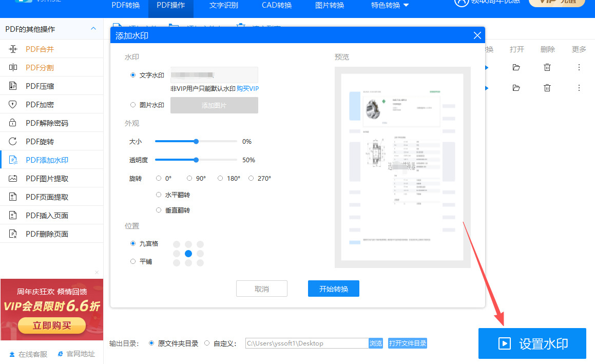Viewport: 595px width, 364px height.
Task: Open folder icon for first file row
Action: click(x=516, y=68)
